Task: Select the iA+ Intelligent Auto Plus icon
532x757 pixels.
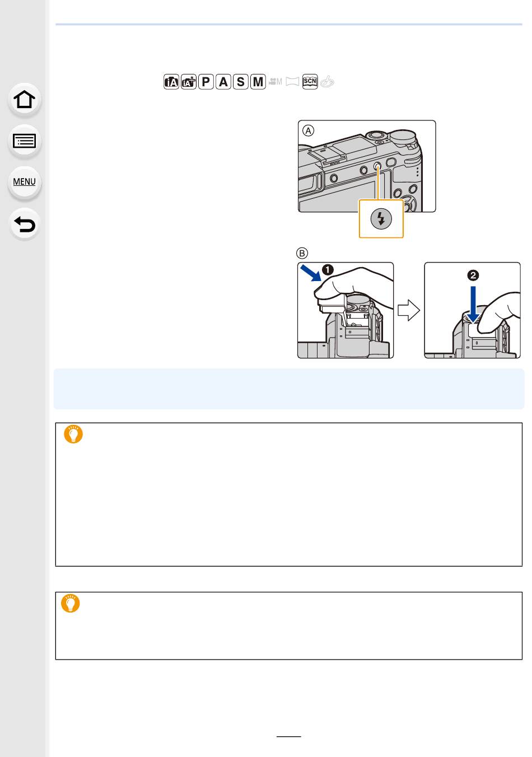Action: click(189, 82)
